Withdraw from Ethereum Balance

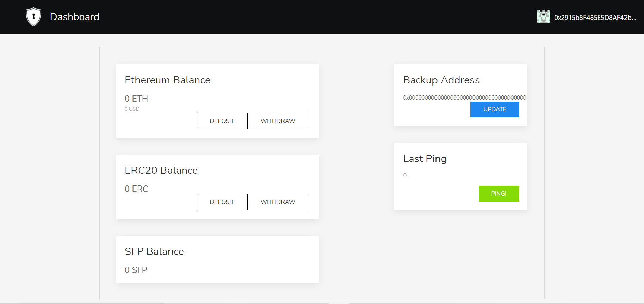coord(278,121)
